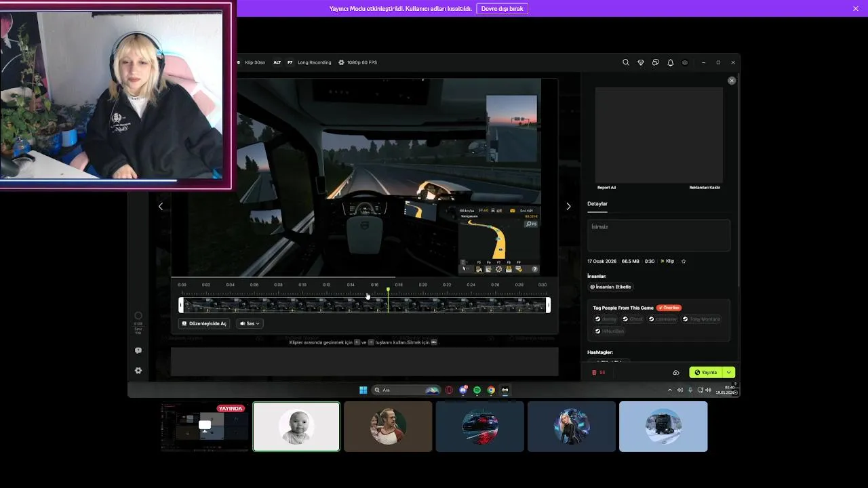Image resolution: width=868 pixels, height=488 pixels.
Task: Select the neon girl avatar participant tile
Action: click(572, 426)
